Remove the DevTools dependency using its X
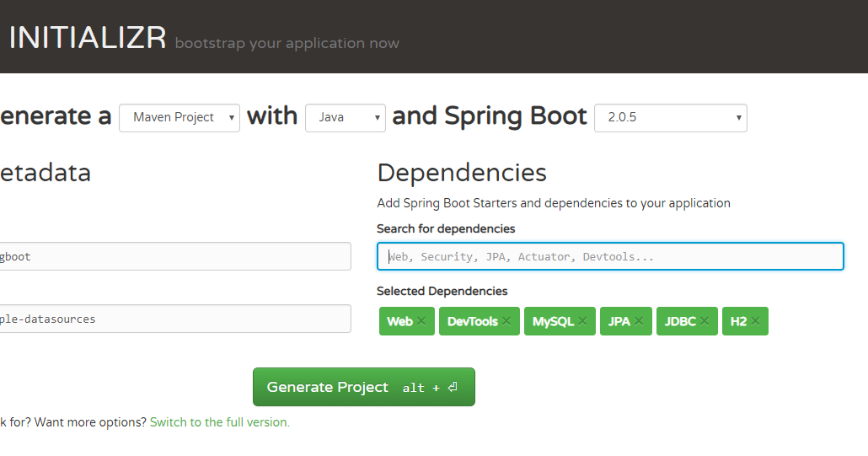The image size is (868, 456). pos(506,321)
